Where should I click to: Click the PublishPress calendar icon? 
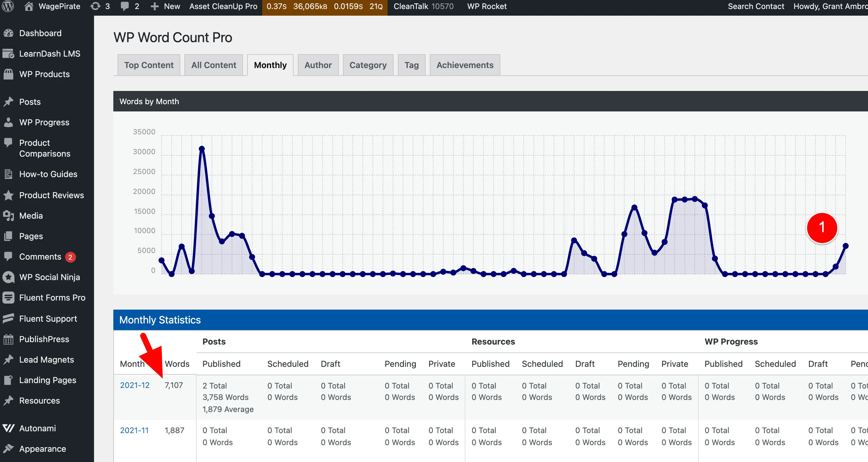(8, 339)
